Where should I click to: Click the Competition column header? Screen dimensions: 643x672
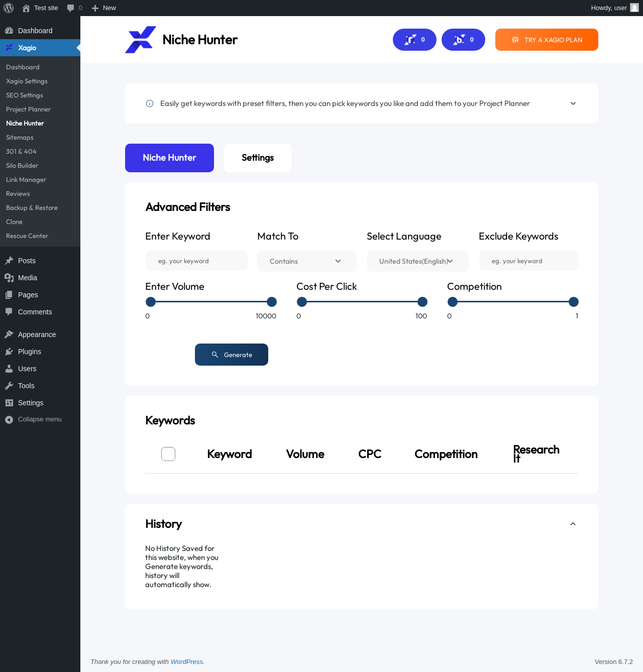click(x=446, y=454)
